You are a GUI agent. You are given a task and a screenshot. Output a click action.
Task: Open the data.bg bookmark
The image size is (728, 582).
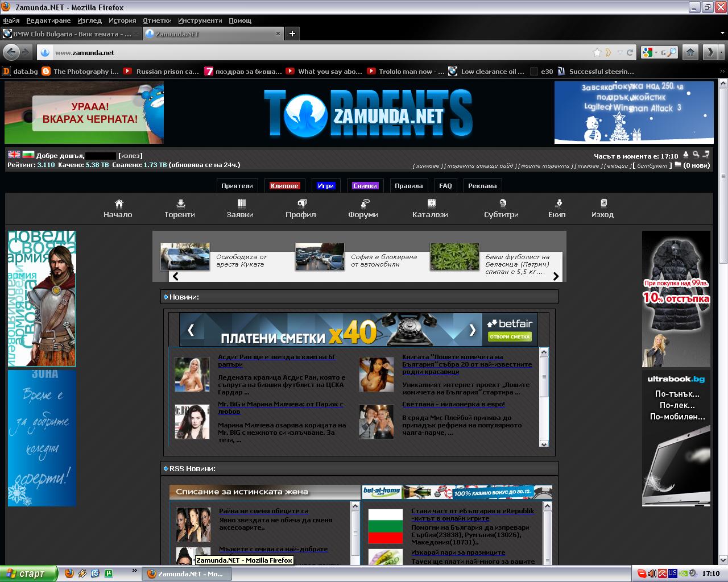[x=20, y=71]
